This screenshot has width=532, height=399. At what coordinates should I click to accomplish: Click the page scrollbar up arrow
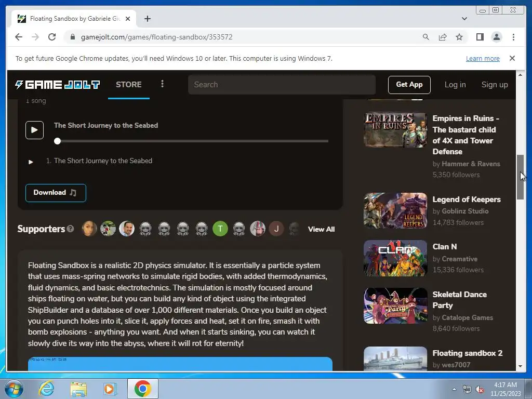[x=520, y=75]
